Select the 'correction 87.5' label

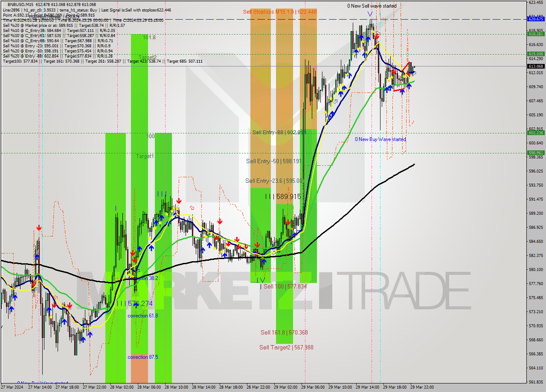coord(142,357)
